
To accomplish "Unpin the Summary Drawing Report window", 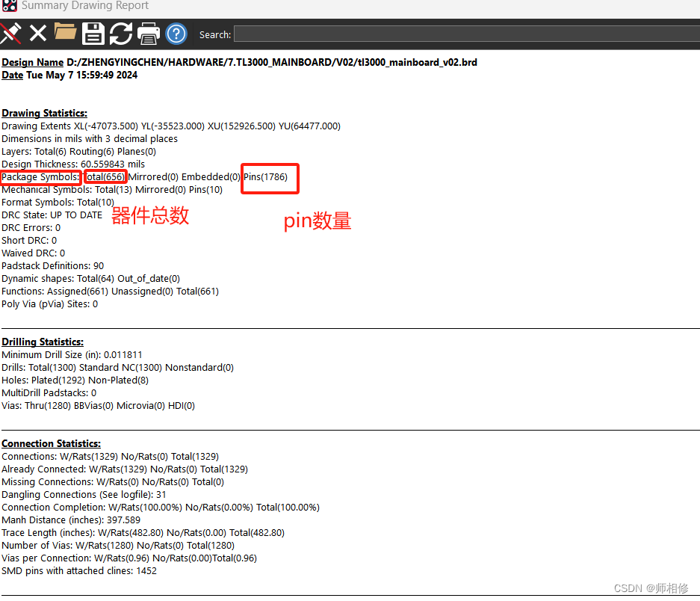I will 10,33.
